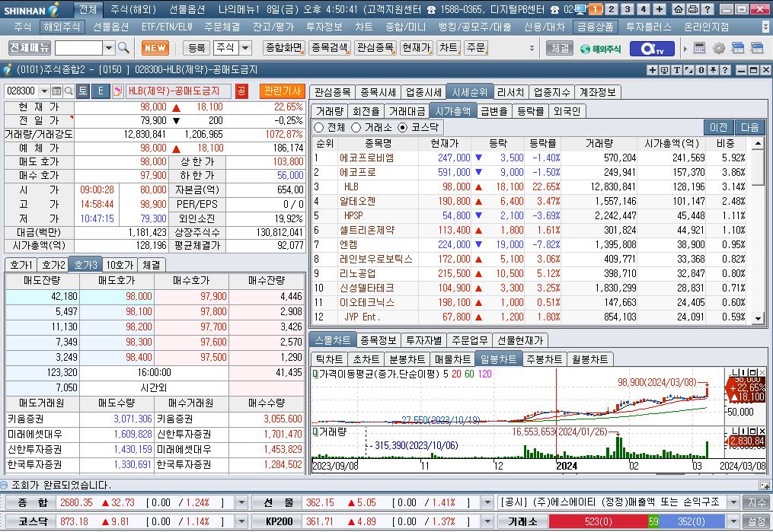This screenshot has height=532, width=773.
Task: Click the red 523(0) rising-stocks bar
Action: 598,521
